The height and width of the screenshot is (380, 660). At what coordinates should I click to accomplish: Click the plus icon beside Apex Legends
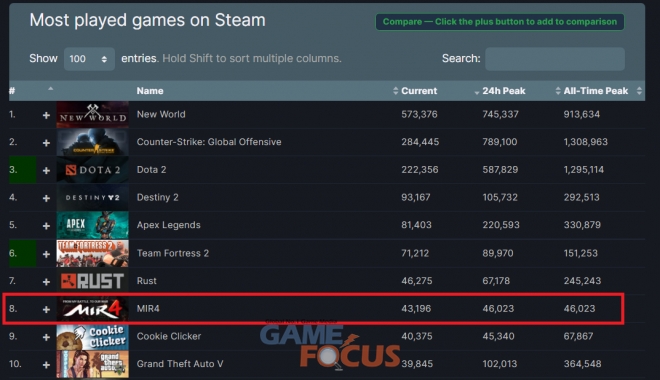tap(46, 226)
